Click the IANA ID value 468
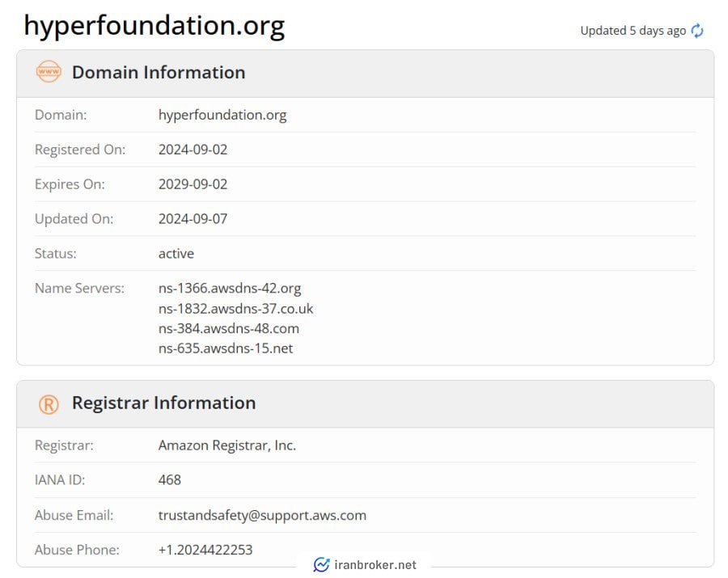 [170, 479]
